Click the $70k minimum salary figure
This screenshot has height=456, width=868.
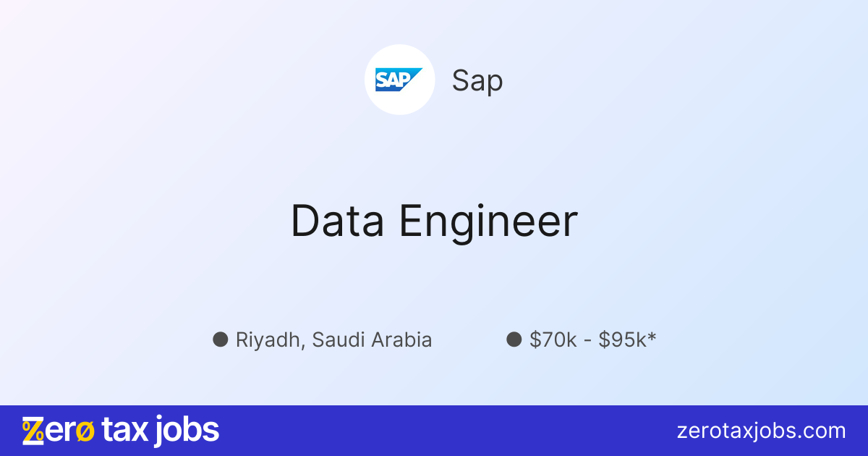(x=553, y=339)
